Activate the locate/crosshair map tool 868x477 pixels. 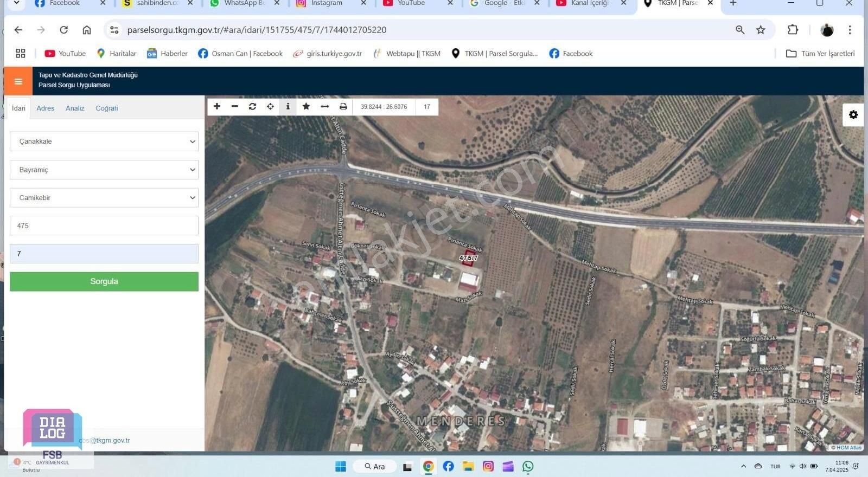(270, 107)
